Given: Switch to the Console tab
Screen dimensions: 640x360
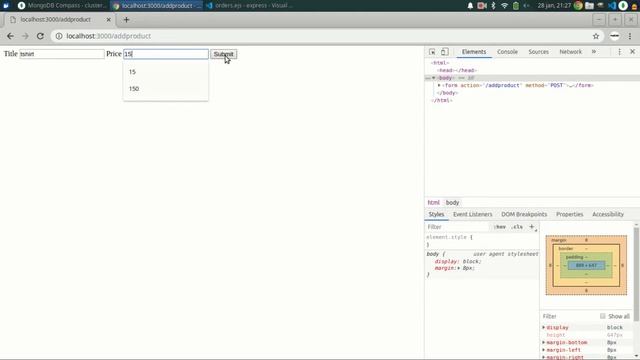Looking at the screenshot, I should pos(507,52).
